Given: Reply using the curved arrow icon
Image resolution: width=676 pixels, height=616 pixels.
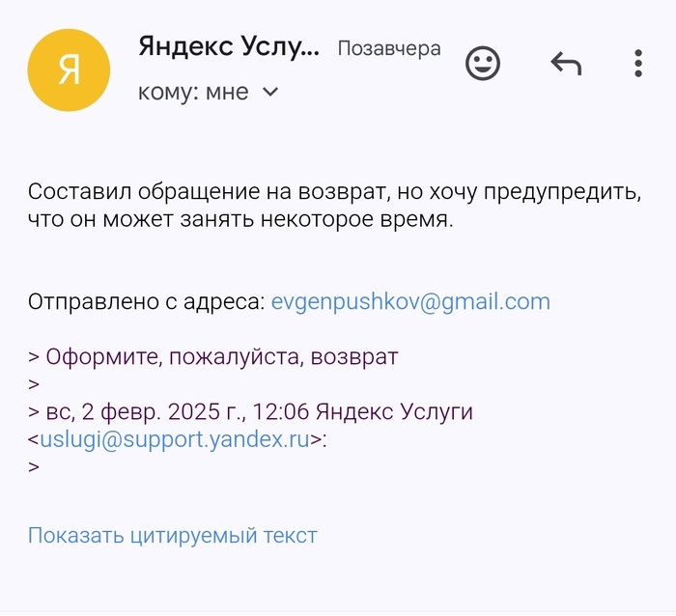Looking at the screenshot, I should pos(566,64).
